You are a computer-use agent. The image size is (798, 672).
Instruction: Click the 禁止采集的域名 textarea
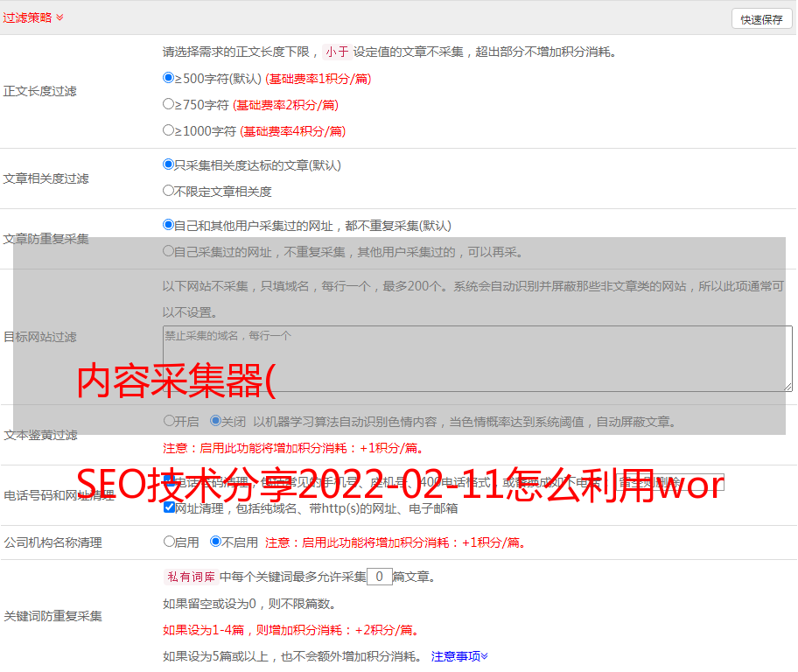coord(478,359)
